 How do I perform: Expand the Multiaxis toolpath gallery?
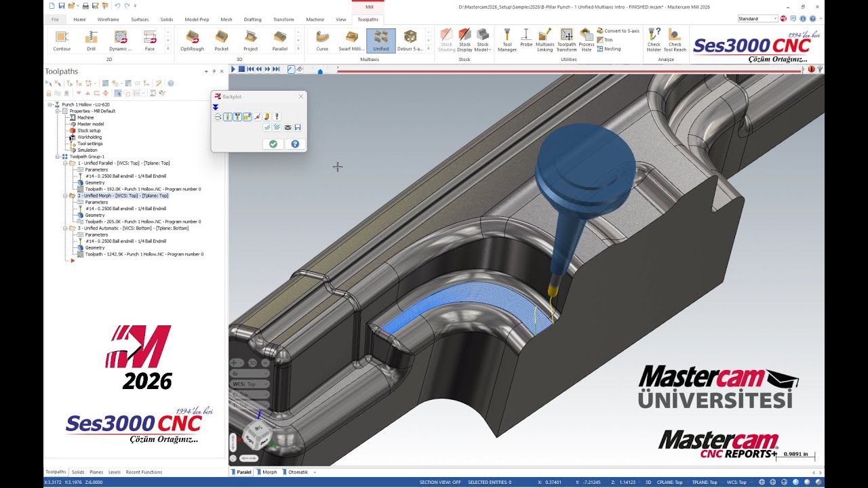(429, 49)
